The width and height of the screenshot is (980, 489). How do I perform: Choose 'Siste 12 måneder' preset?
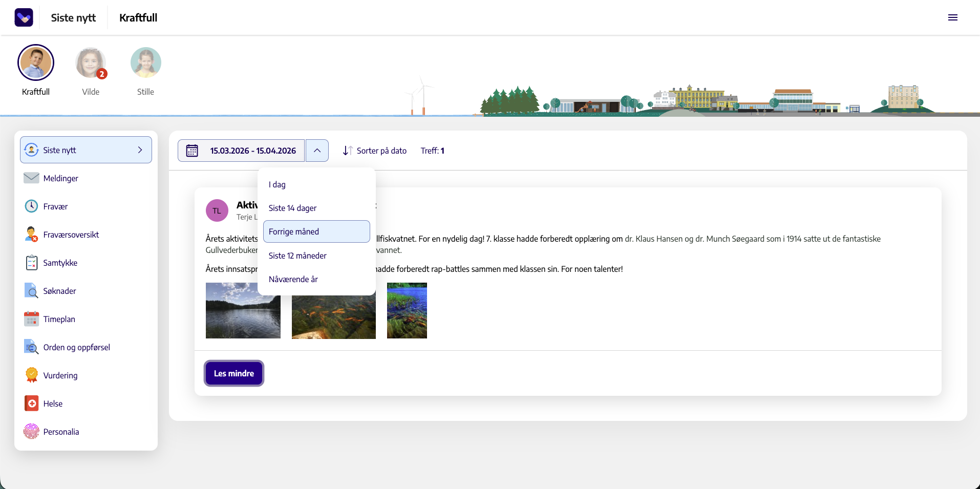pyautogui.click(x=316, y=256)
